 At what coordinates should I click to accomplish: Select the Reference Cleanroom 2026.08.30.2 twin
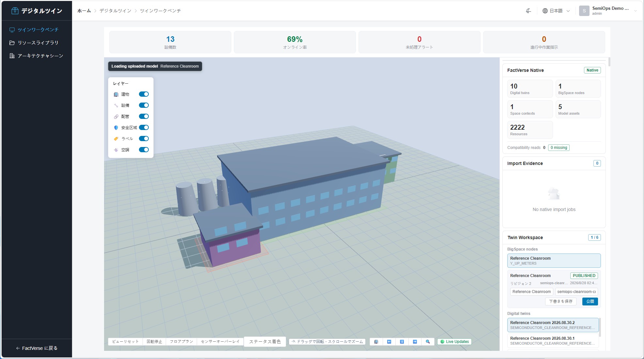(x=553, y=325)
